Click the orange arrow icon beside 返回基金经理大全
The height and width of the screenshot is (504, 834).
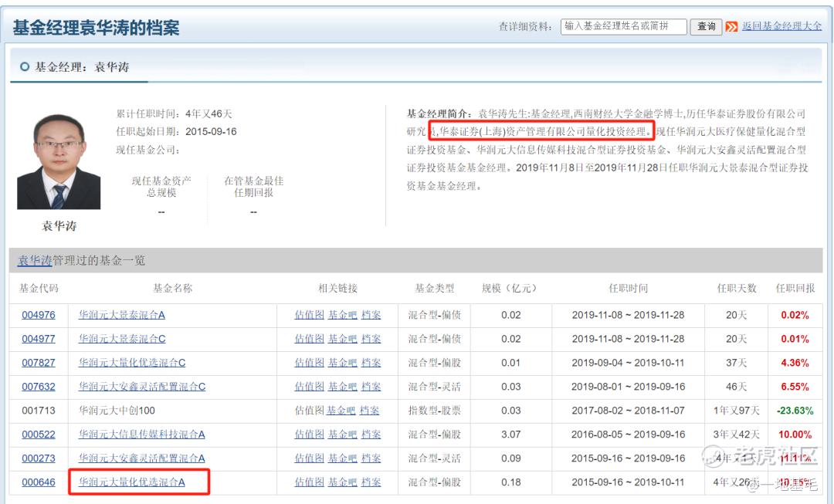731,26
